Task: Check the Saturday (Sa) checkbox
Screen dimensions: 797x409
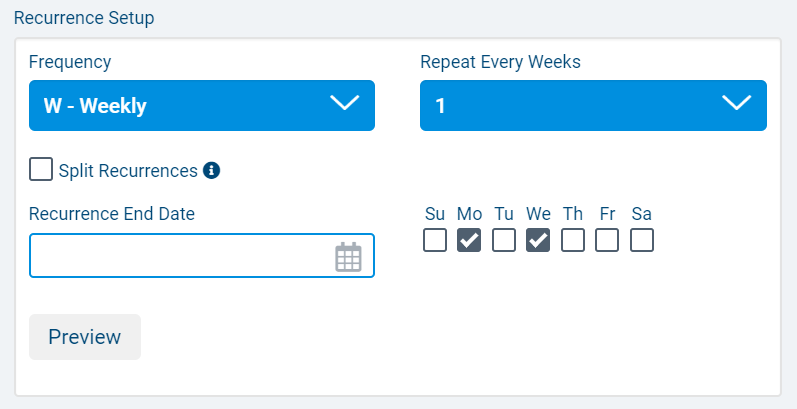Action: [642, 240]
